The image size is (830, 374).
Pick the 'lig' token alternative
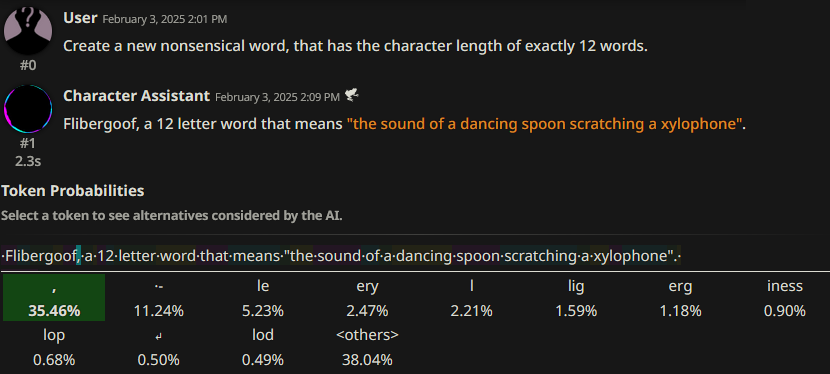[576, 297]
